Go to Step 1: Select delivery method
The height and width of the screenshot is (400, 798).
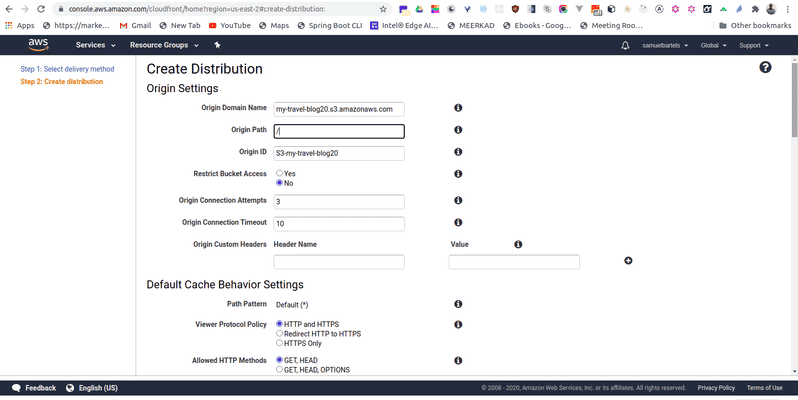click(x=67, y=69)
